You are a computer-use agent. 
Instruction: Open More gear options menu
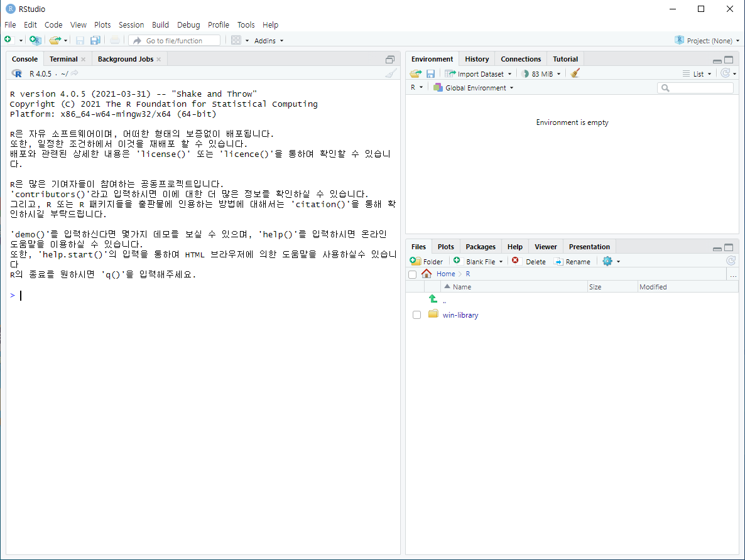pos(611,261)
